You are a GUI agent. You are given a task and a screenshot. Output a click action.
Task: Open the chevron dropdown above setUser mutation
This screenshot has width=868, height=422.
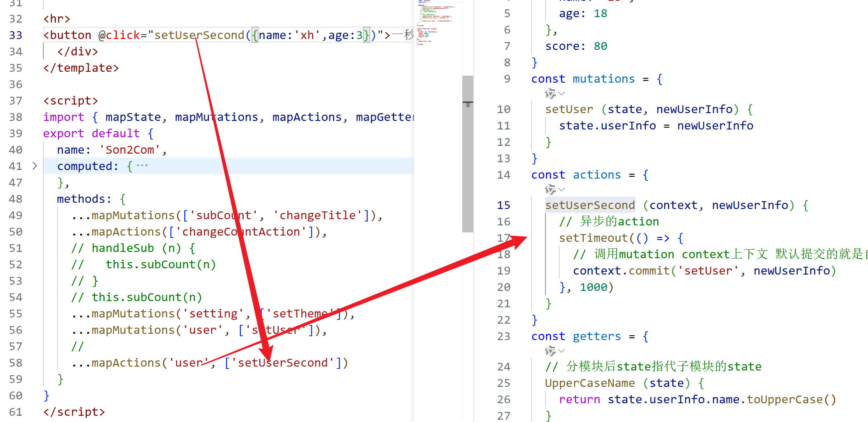coord(562,94)
